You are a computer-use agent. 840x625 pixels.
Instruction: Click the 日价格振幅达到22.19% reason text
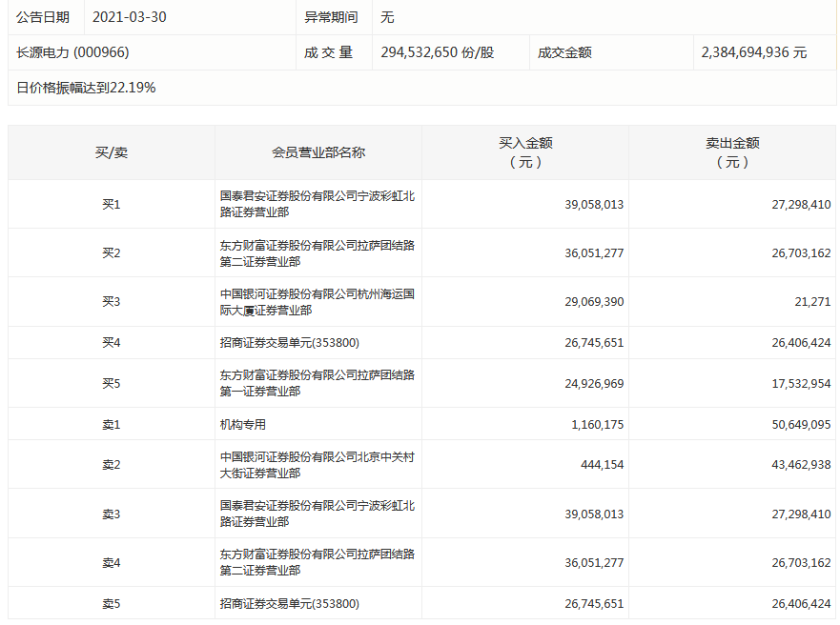point(86,88)
